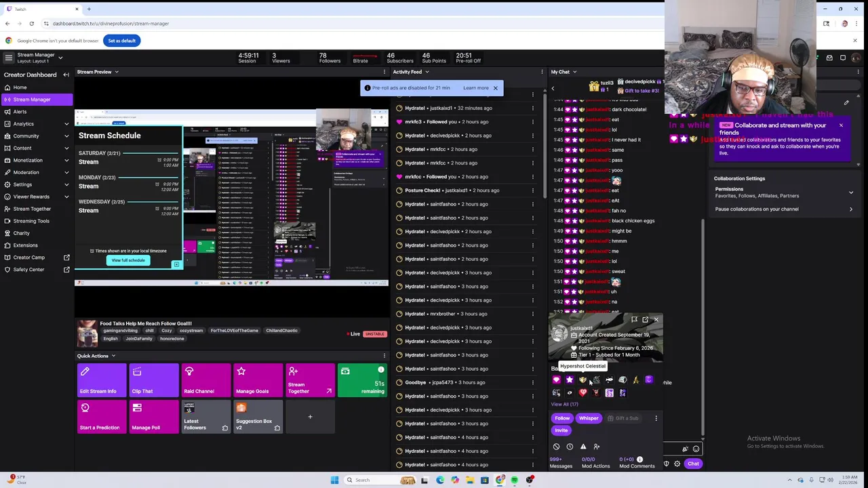Click View All (17) badges link
Screen dimensions: 868x488
[564, 405]
